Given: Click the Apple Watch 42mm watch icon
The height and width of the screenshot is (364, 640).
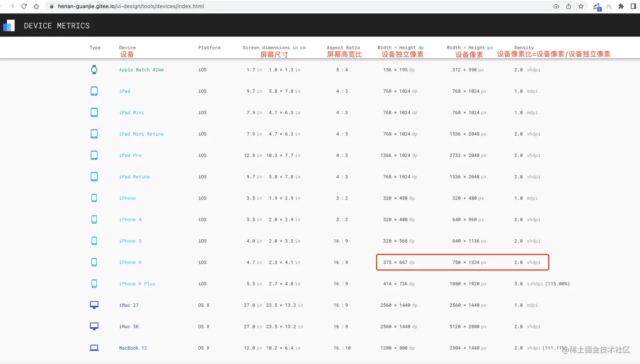Looking at the screenshot, I should [x=94, y=70].
